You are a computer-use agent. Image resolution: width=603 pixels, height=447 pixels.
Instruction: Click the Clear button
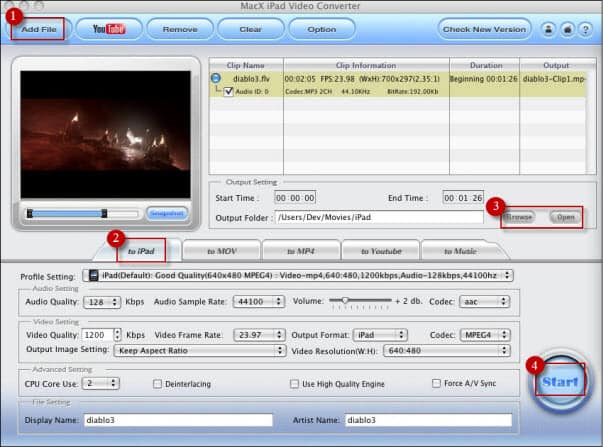coord(251,29)
